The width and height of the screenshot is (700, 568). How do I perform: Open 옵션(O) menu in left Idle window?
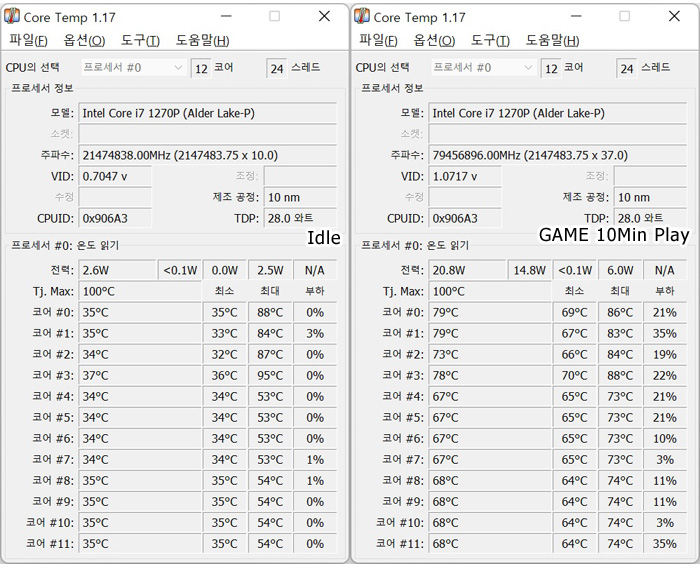[x=84, y=40]
